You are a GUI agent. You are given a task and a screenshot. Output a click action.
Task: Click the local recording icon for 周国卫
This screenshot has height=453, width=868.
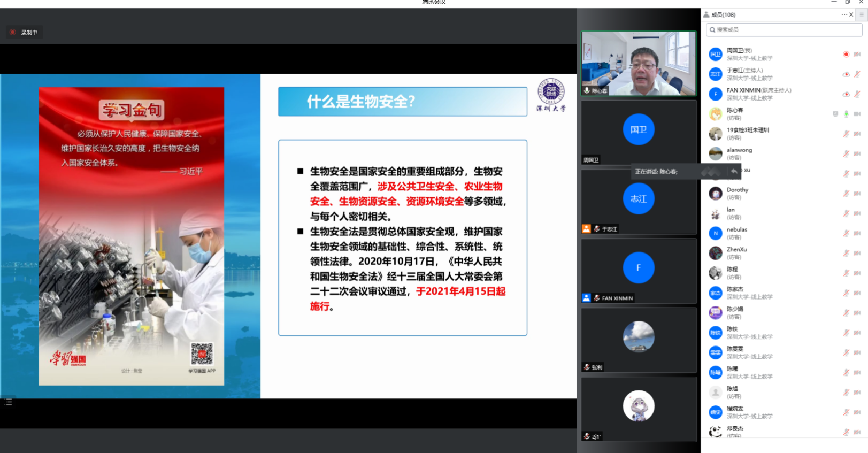tap(846, 55)
